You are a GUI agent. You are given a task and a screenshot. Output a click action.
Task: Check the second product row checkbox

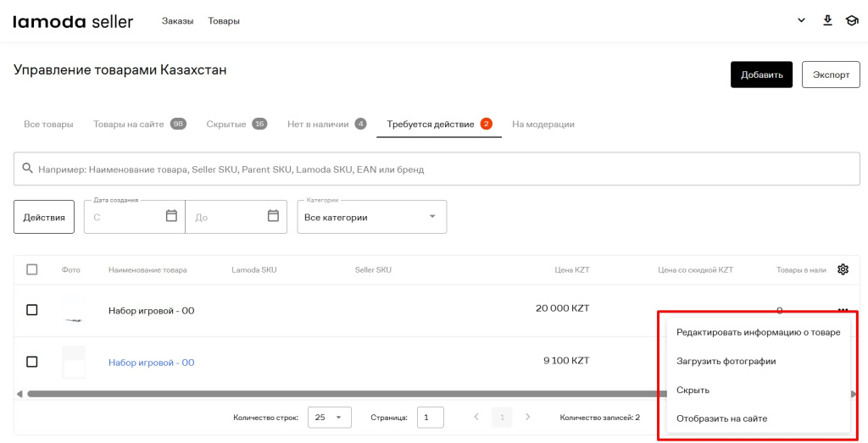(32, 362)
